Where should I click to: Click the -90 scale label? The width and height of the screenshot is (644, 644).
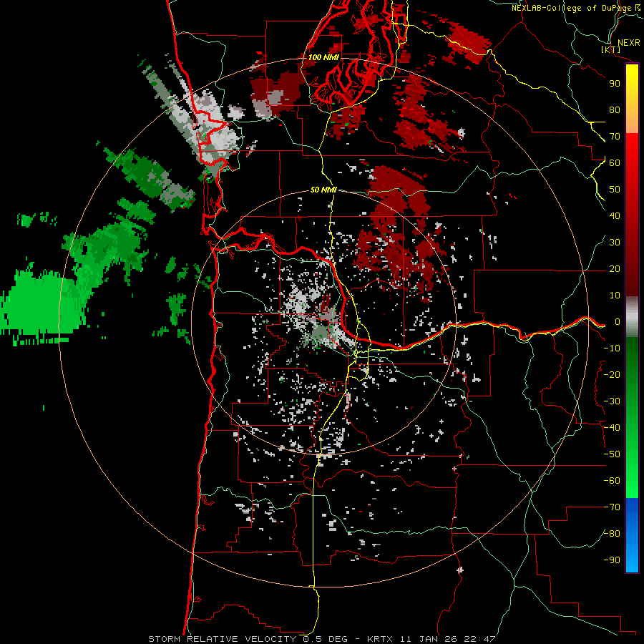click(612, 560)
